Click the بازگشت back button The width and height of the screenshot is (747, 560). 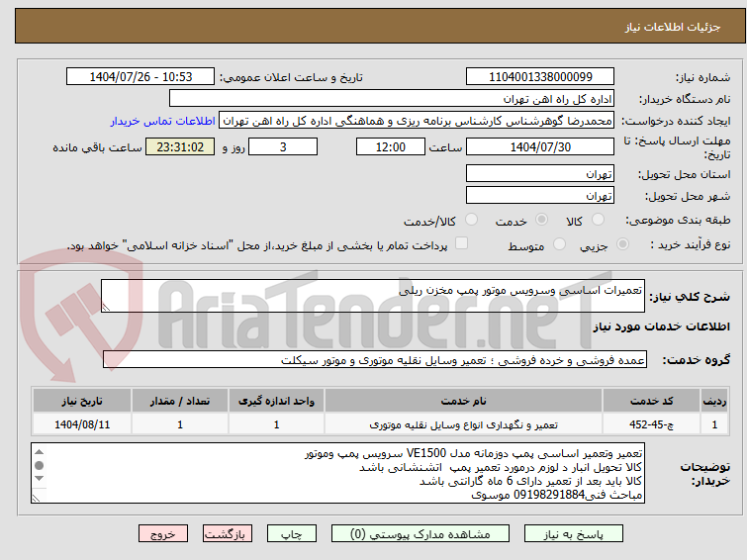pyautogui.click(x=227, y=534)
